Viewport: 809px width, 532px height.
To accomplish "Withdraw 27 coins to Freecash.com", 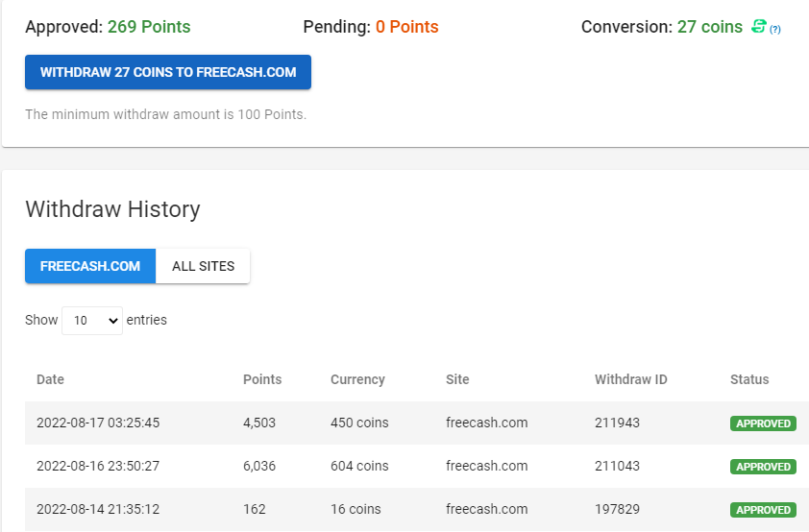I will pos(168,72).
